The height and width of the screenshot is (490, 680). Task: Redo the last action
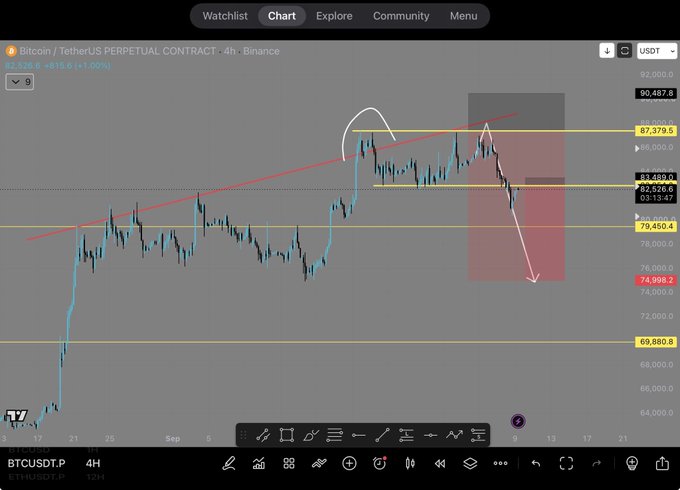pyautogui.click(x=597, y=464)
